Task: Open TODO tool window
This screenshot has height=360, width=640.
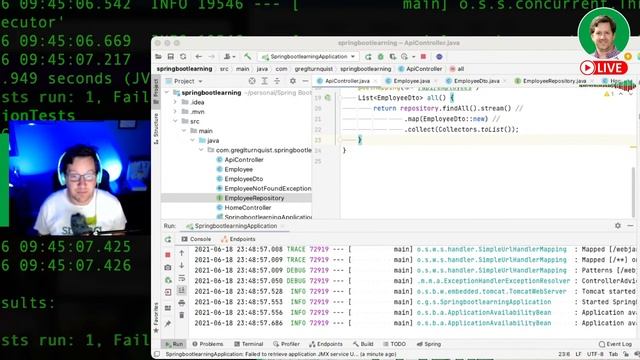Action: pyautogui.click(x=394, y=344)
